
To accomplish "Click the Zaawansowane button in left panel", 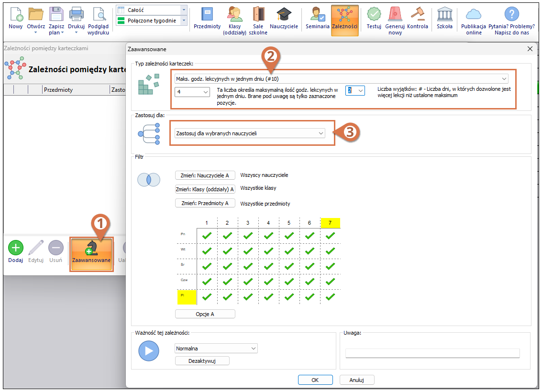I will point(91,254).
